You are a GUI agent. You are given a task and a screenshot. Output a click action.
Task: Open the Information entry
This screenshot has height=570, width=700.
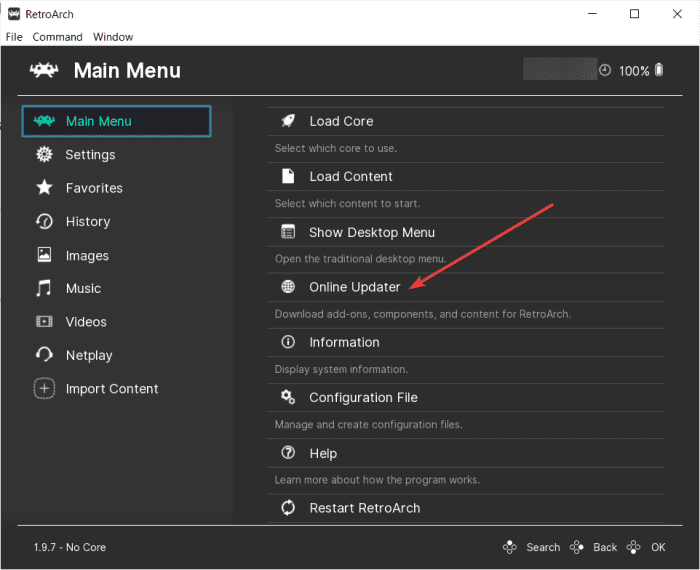click(466, 342)
